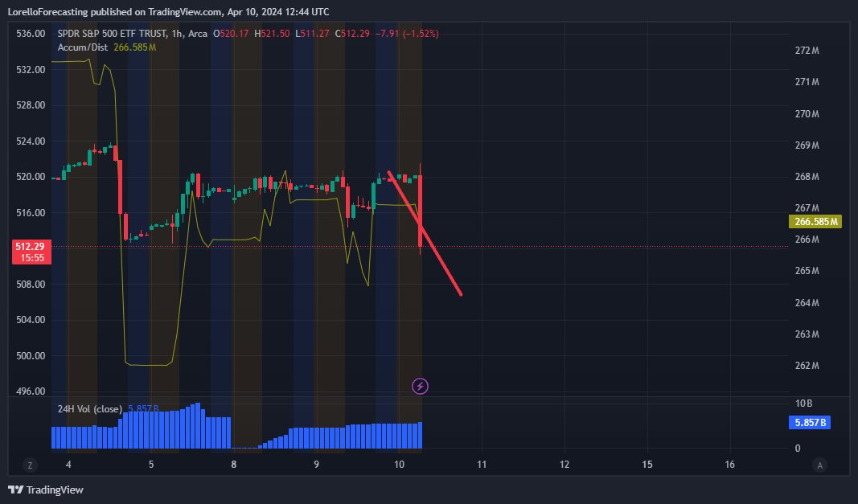Click the 496.00 price axis label
This screenshot has width=858, height=504.
[x=31, y=391]
